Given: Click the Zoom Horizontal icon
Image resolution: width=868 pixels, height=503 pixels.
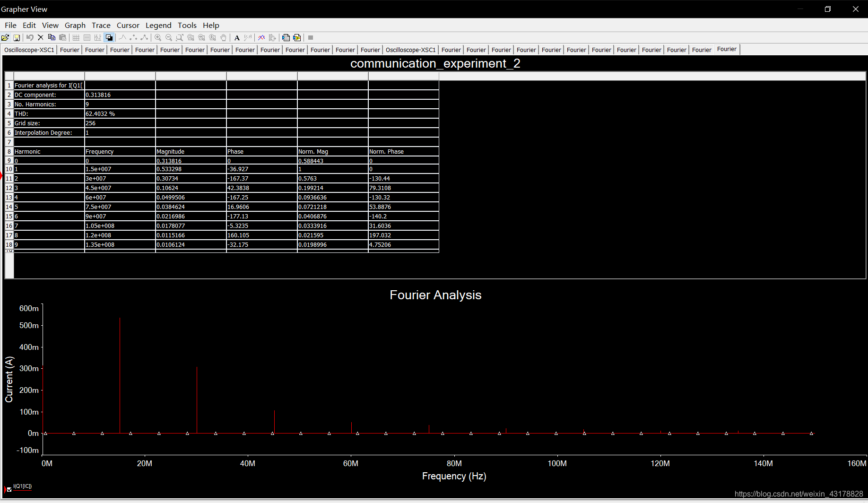Looking at the screenshot, I should coord(201,38).
